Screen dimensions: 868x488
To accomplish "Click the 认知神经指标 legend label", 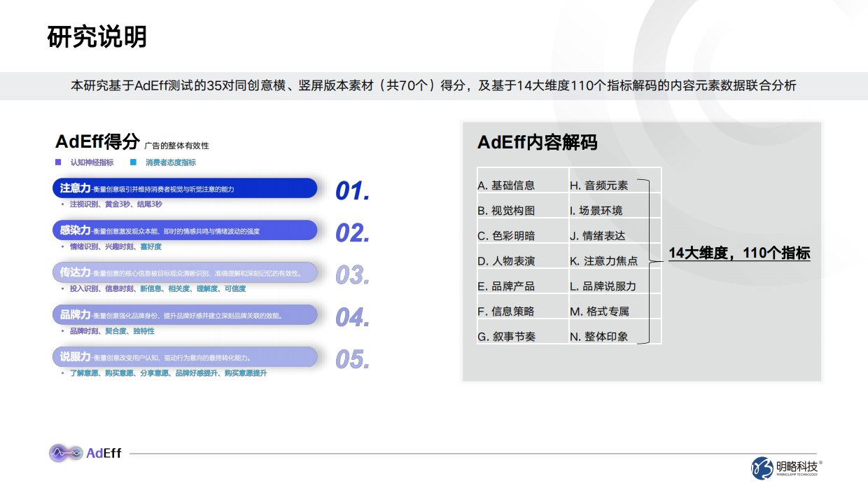I will pos(92,162).
